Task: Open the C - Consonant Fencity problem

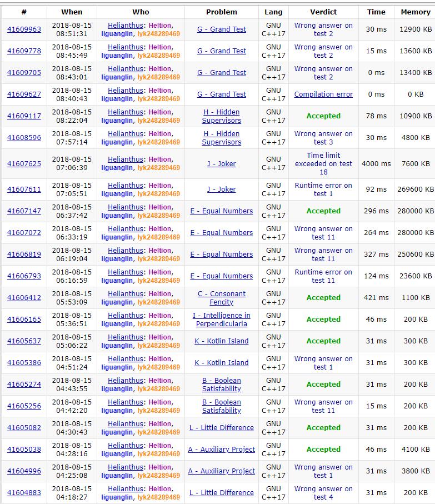Action: pyautogui.click(x=222, y=298)
